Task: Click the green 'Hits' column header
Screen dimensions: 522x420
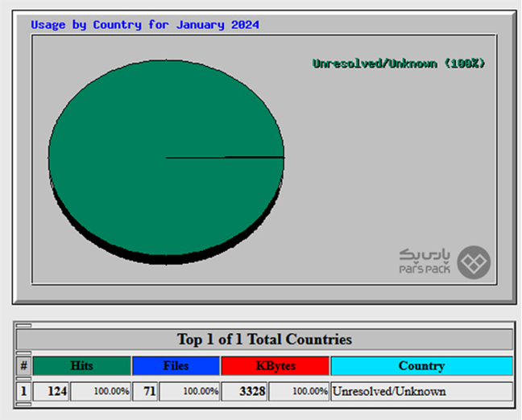Action: pyautogui.click(x=82, y=366)
